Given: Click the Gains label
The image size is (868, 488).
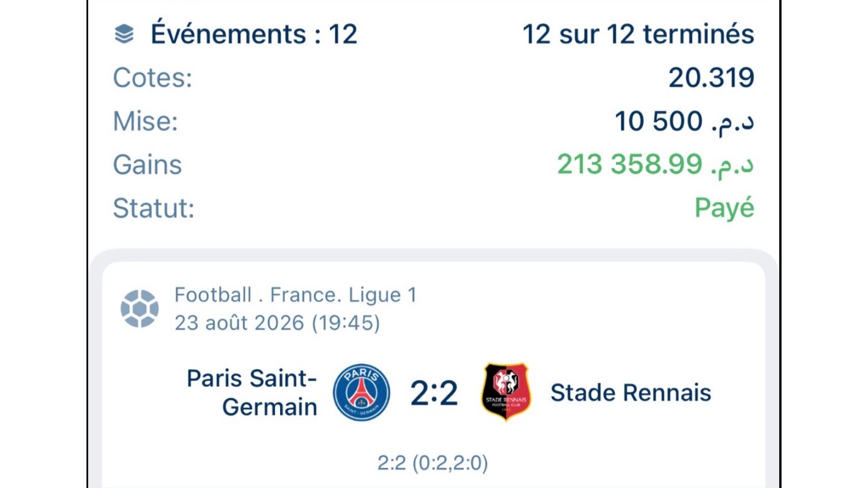Looking at the screenshot, I should [148, 165].
